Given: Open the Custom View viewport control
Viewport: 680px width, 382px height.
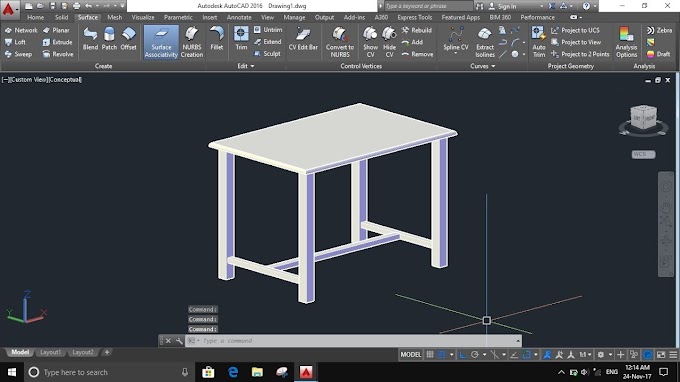Looking at the screenshot, I should coord(30,80).
